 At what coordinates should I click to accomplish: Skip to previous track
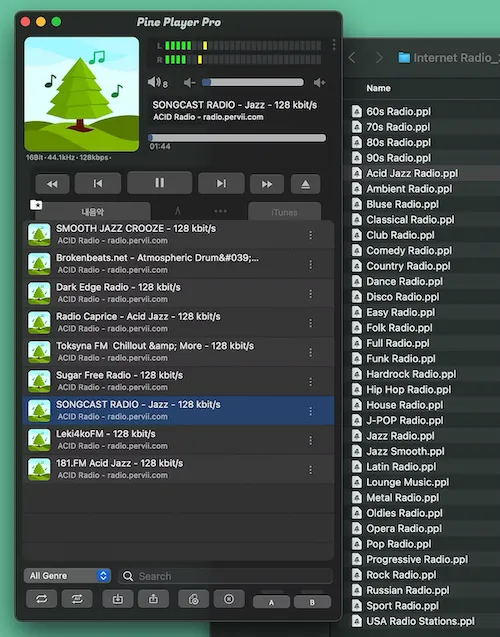pos(98,183)
